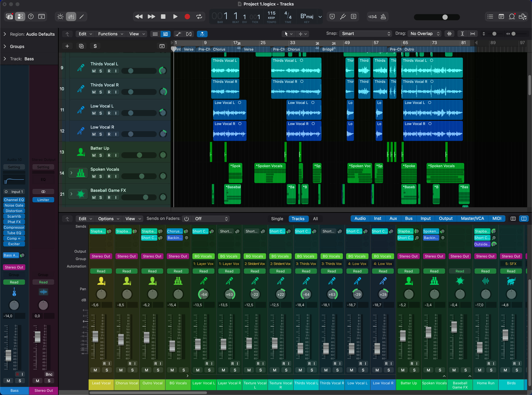This screenshot has width=532, height=395.
Task: Open Quick Help question mark icon
Action: [x=31, y=16]
